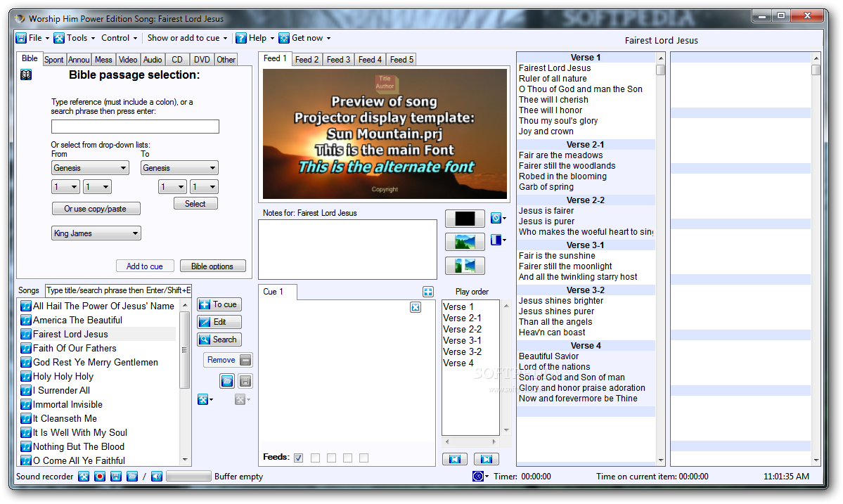This screenshot has height=504, width=843.
Task: Select Amazing song Faith Of Our Fathers
Action: 75,348
